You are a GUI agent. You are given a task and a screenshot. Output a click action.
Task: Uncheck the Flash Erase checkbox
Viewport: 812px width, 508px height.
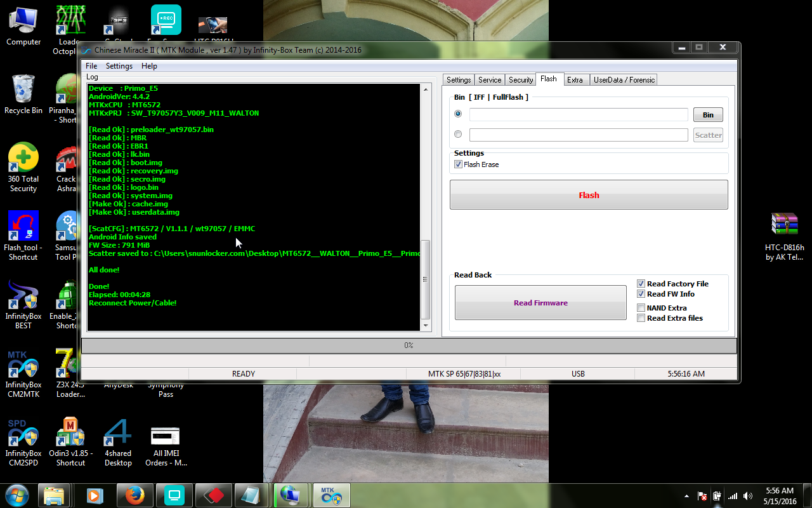click(458, 164)
